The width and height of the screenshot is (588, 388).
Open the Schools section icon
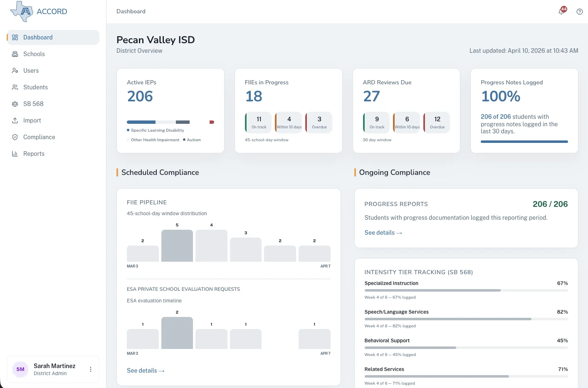point(15,54)
